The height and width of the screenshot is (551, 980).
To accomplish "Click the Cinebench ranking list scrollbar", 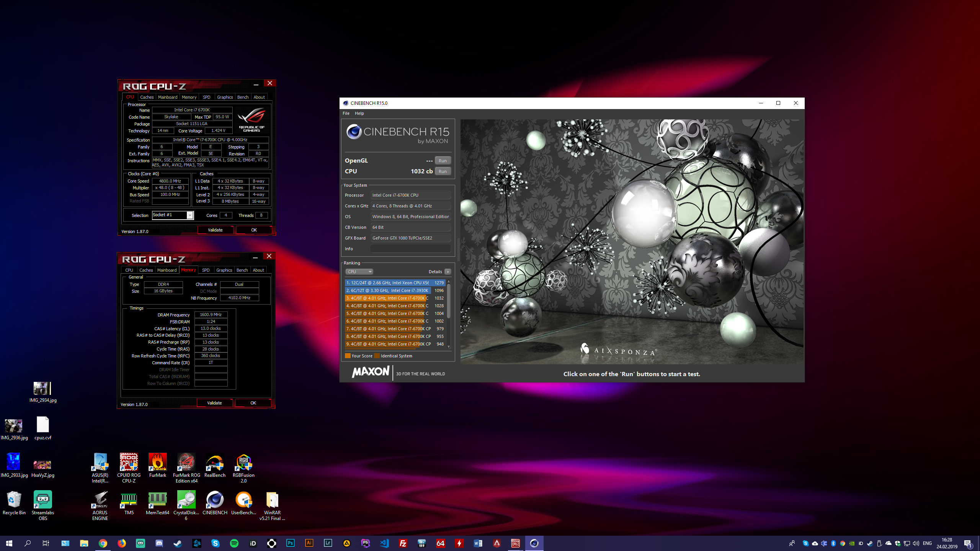I will tap(449, 300).
